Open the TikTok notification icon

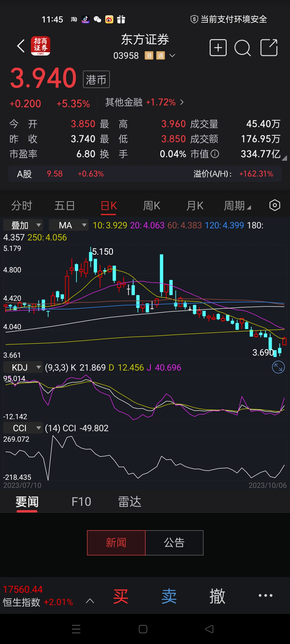pos(86,19)
